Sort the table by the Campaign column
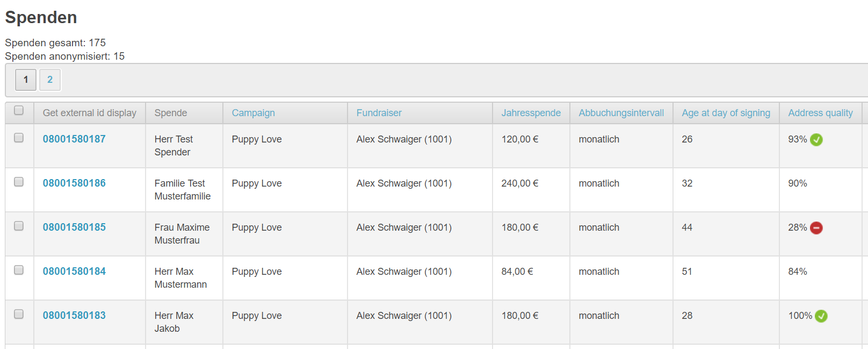Screen dimensions: 868x349 pos(253,113)
